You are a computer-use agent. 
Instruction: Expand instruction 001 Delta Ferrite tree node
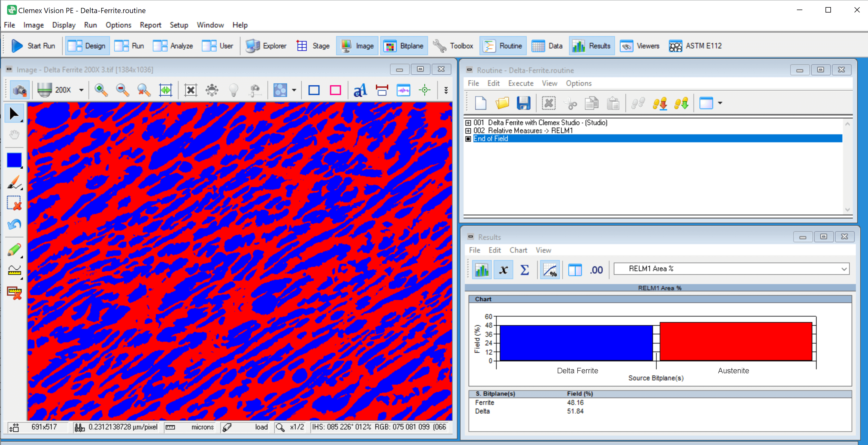click(x=468, y=122)
